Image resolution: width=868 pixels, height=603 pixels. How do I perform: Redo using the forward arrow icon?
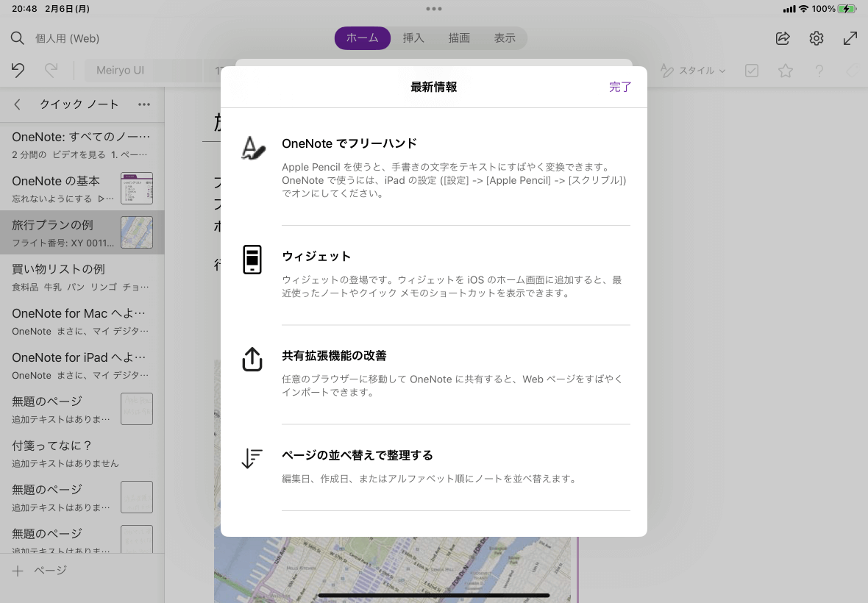(x=51, y=71)
